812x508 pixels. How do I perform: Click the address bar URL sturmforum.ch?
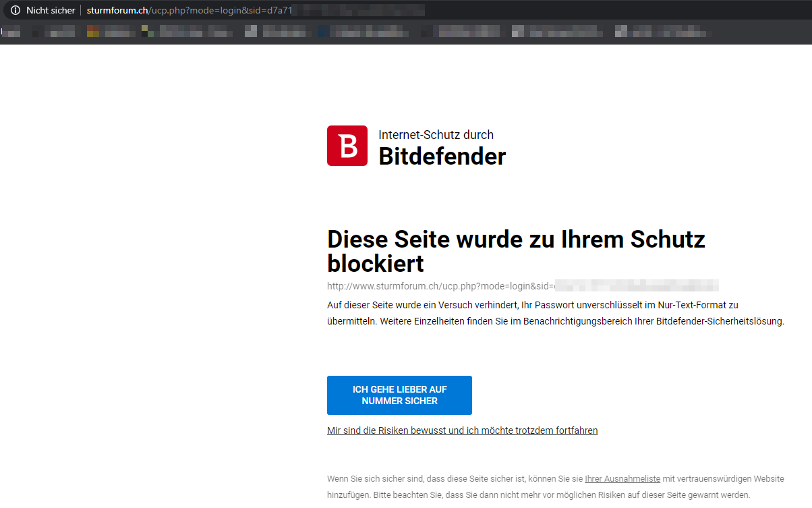point(190,10)
